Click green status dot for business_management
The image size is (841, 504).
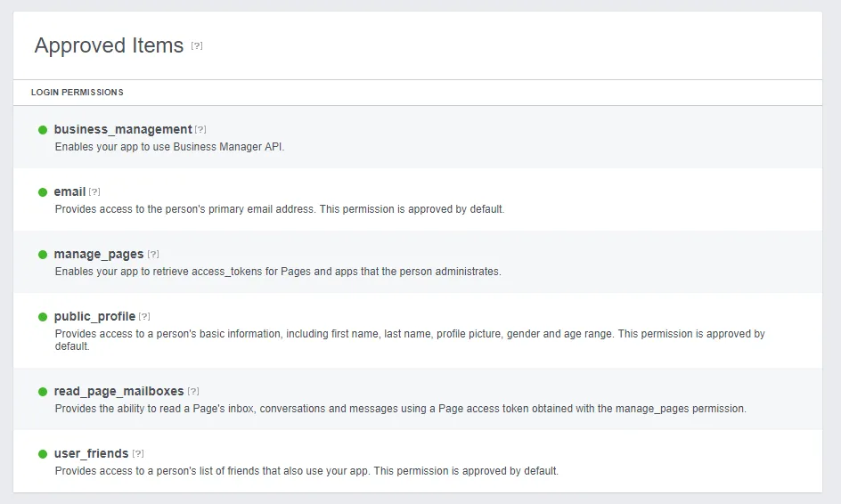43,130
